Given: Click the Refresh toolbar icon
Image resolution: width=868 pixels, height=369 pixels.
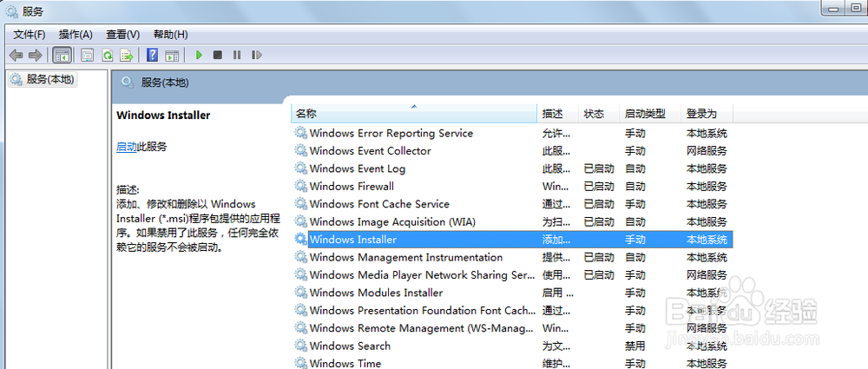Looking at the screenshot, I should tap(107, 56).
